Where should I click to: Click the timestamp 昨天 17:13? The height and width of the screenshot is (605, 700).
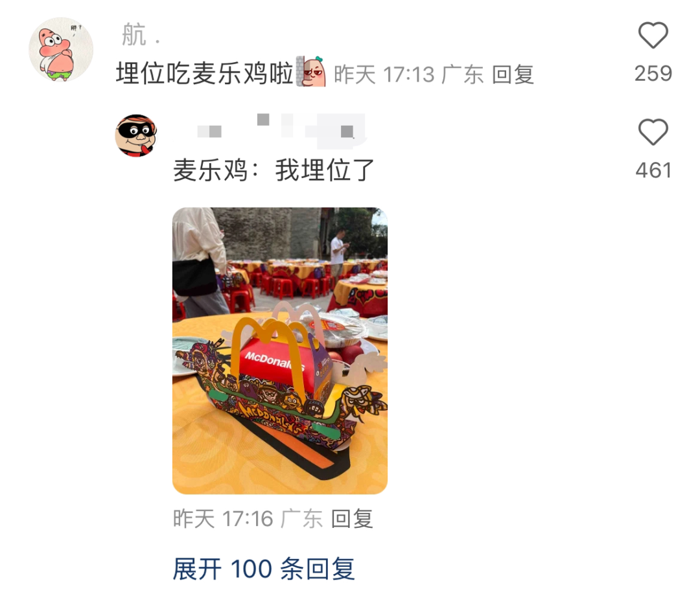384,74
